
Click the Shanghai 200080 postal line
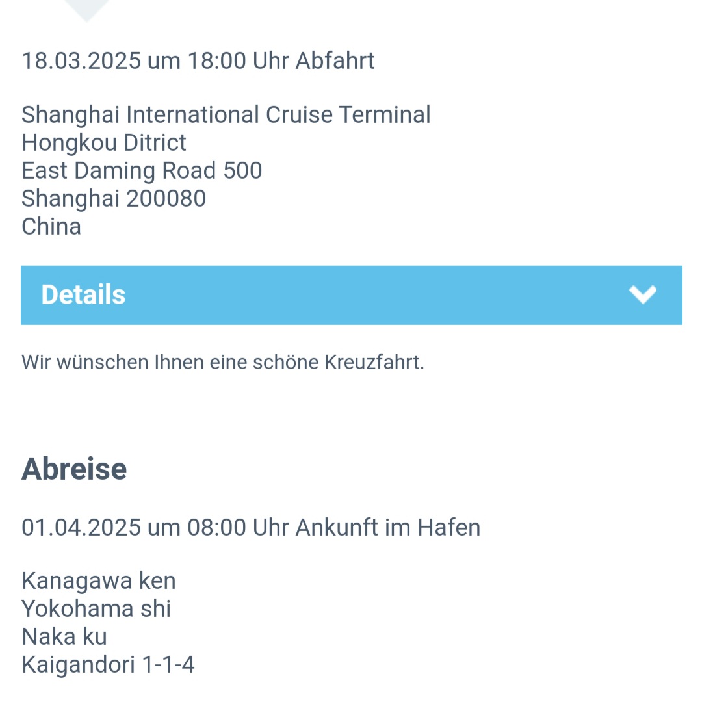click(x=114, y=199)
